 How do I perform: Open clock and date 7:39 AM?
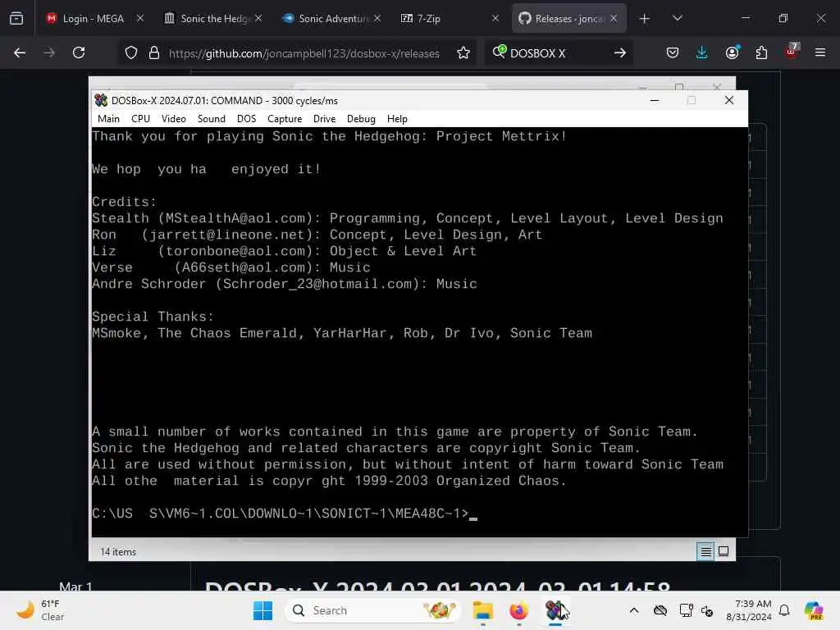click(x=748, y=610)
